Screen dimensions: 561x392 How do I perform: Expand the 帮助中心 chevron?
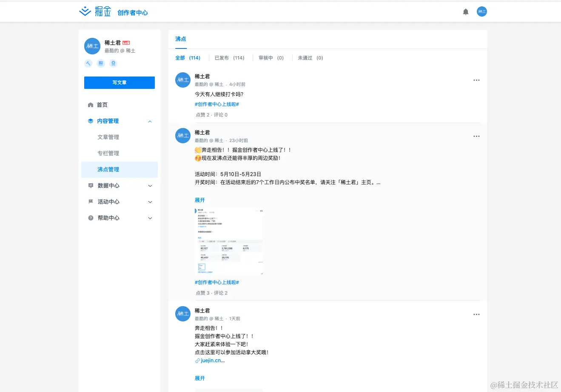coord(150,218)
